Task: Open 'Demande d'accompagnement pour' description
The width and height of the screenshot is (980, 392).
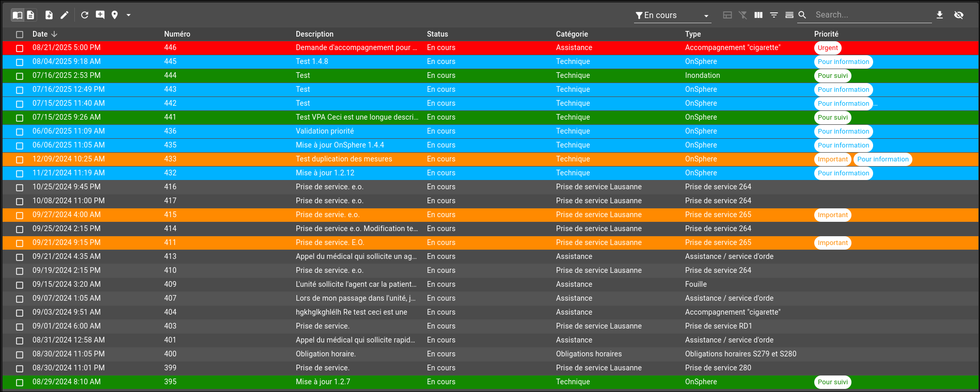Action: click(356, 47)
